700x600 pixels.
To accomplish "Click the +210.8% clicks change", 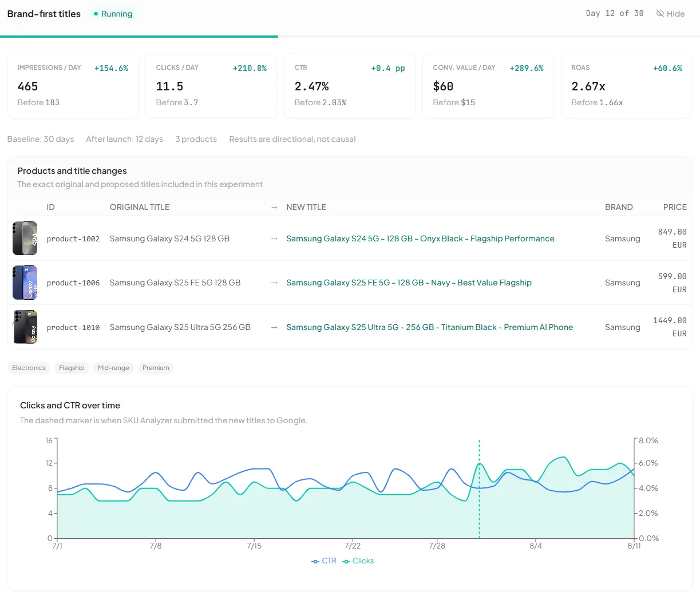I will click(250, 68).
